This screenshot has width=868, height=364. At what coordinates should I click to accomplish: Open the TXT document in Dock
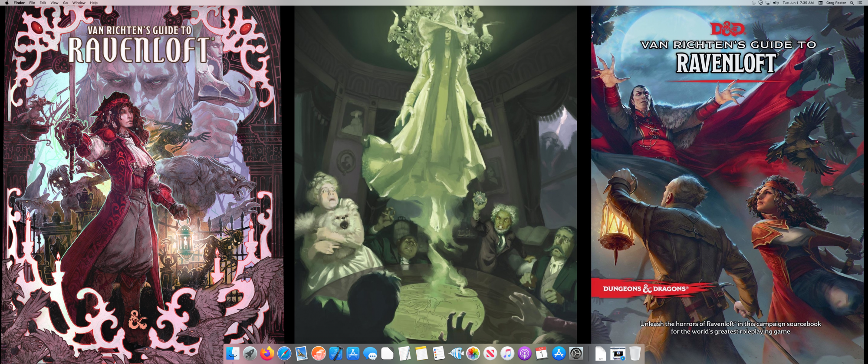coord(601,354)
